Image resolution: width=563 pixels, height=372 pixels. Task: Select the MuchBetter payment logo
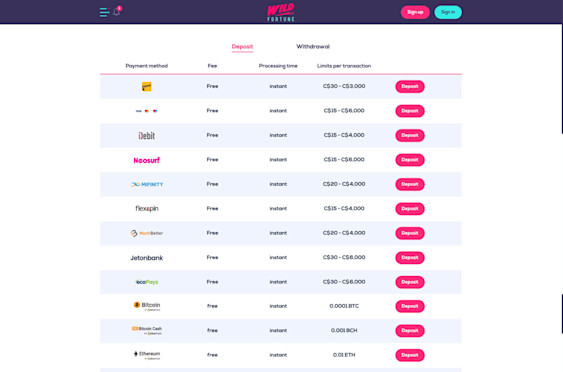146,233
